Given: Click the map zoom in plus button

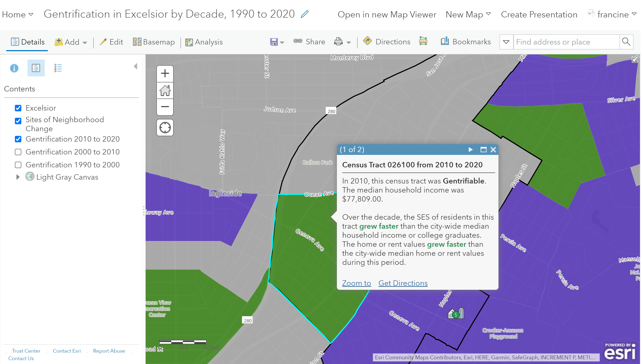Looking at the screenshot, I should point(165,74).
